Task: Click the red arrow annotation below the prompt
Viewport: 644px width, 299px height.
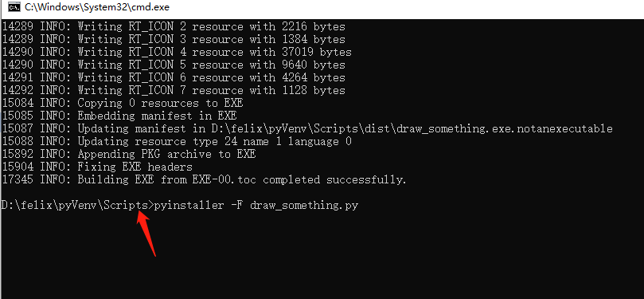Action: click(147, 233)
